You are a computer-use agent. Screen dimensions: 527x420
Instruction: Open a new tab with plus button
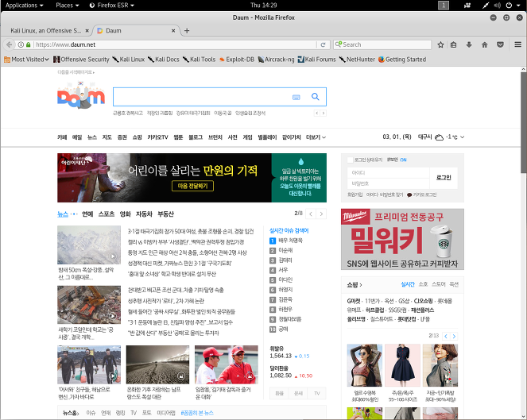coord(187,30)
